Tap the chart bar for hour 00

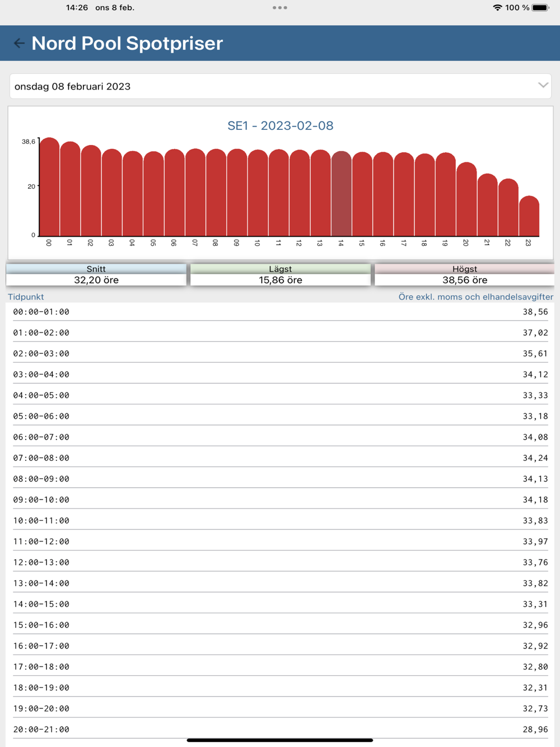(x=49, y=186)
